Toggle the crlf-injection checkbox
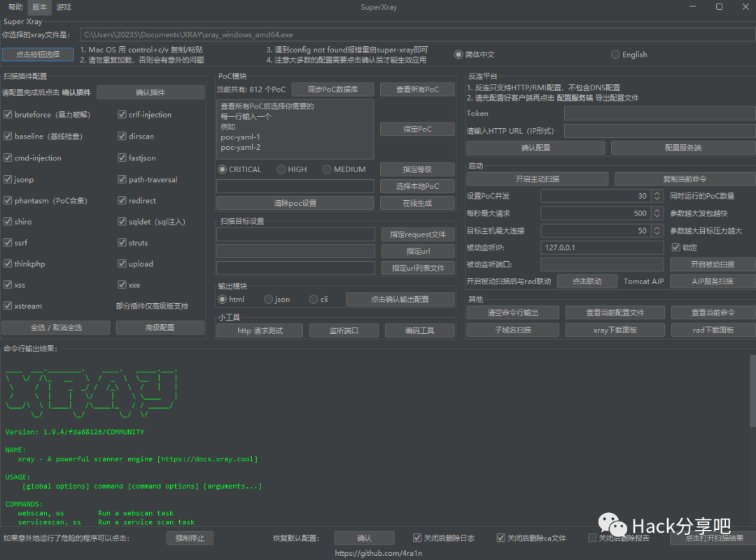The height and width of the screenshot is (560, 756). [x=122, y=114]
